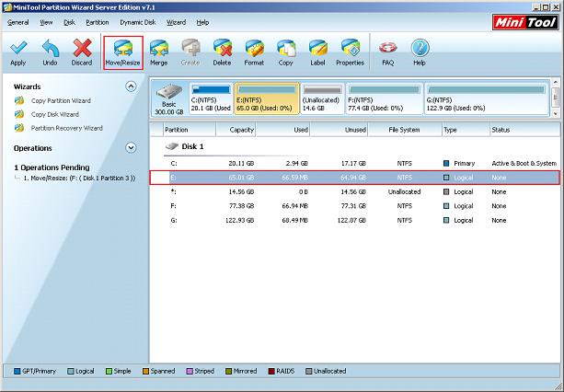
Task: Open Help from the toolbar
Action: pos(420,52)
